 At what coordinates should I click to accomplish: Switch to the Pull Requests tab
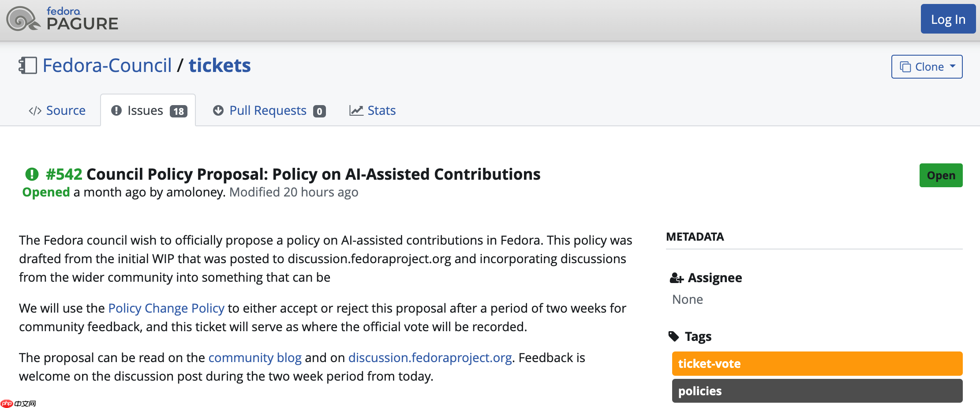(268, 110)
